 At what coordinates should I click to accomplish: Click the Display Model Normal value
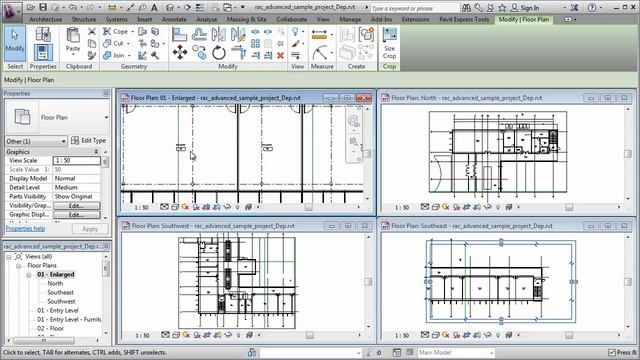pos(76,179)
